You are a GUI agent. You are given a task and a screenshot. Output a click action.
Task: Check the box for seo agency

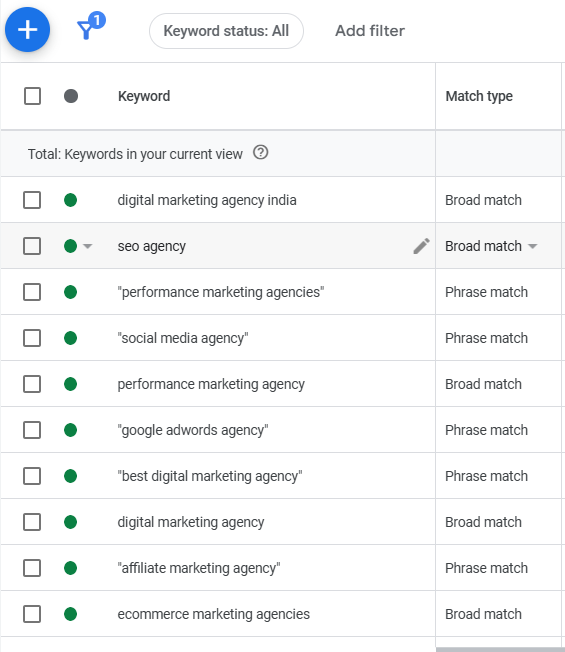point(32,246)
